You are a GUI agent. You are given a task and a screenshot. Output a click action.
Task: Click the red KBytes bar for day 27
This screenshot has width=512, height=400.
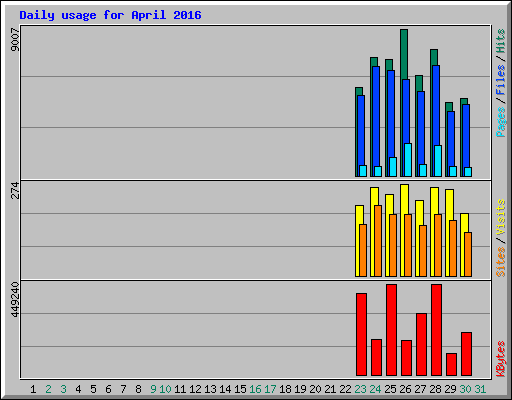(x=421, y=345)
